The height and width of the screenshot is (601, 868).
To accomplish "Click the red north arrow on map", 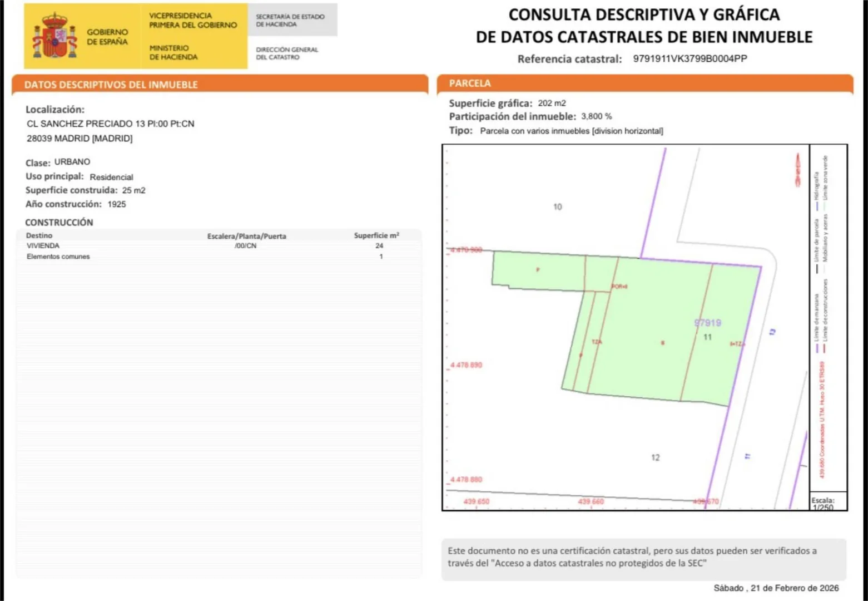I will coord(797,169).
